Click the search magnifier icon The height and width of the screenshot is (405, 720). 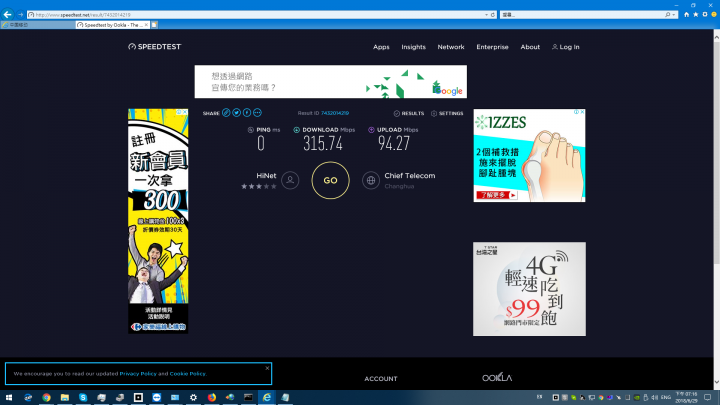(668, 15)
